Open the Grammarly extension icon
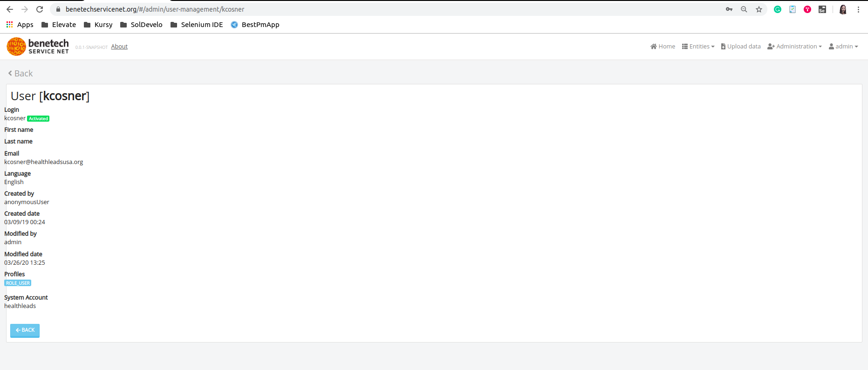The width and height of the screenshot is (868, 370). click(778, 9)
